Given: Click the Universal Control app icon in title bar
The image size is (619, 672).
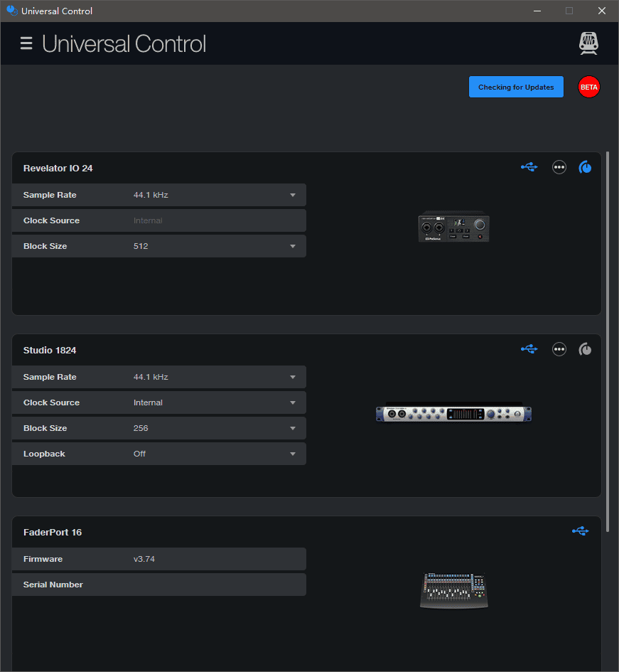Looking at the screenshot, I should pos(11,11).
